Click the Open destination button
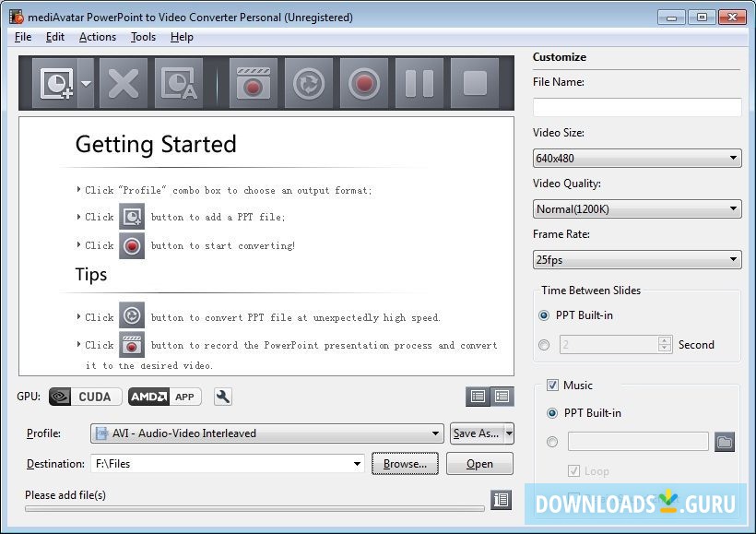 tap(479, 464)
